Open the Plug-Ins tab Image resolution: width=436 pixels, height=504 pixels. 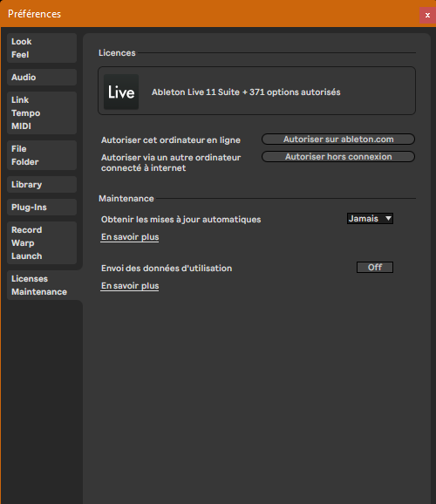coord(42,208)
